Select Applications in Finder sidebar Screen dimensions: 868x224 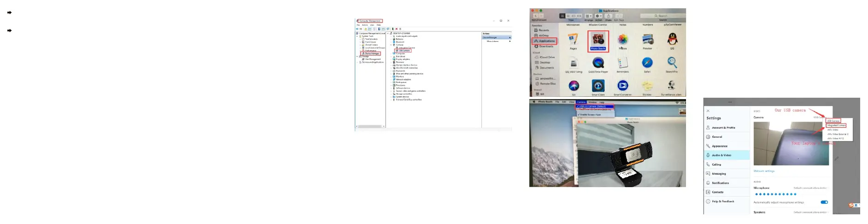546,41
